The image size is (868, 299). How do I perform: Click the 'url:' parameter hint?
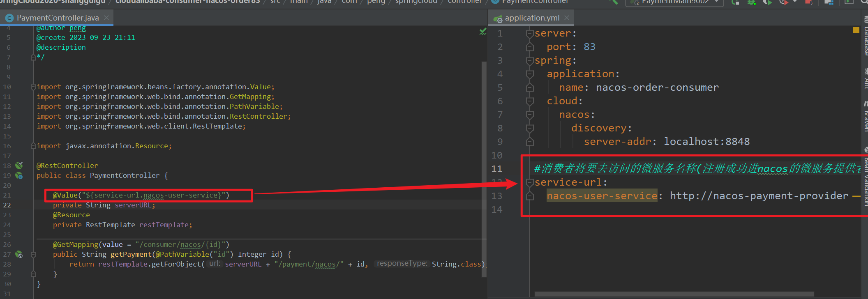point(215,264)
